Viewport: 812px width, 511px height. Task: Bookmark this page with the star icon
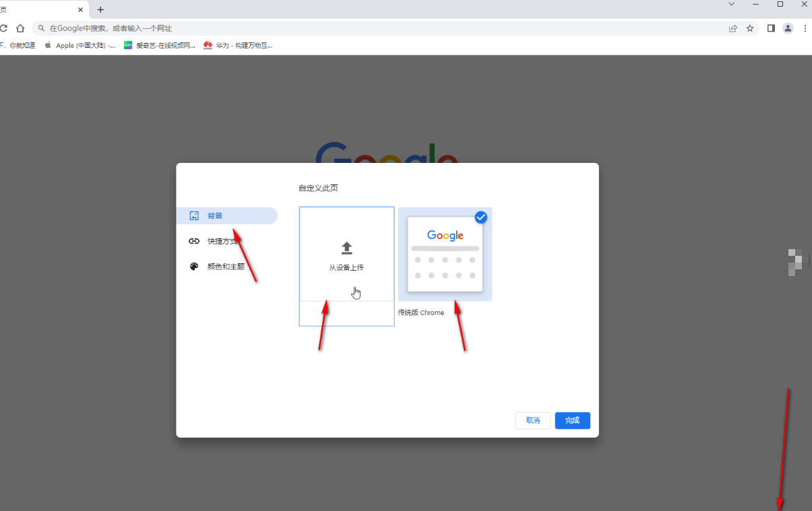750,28
